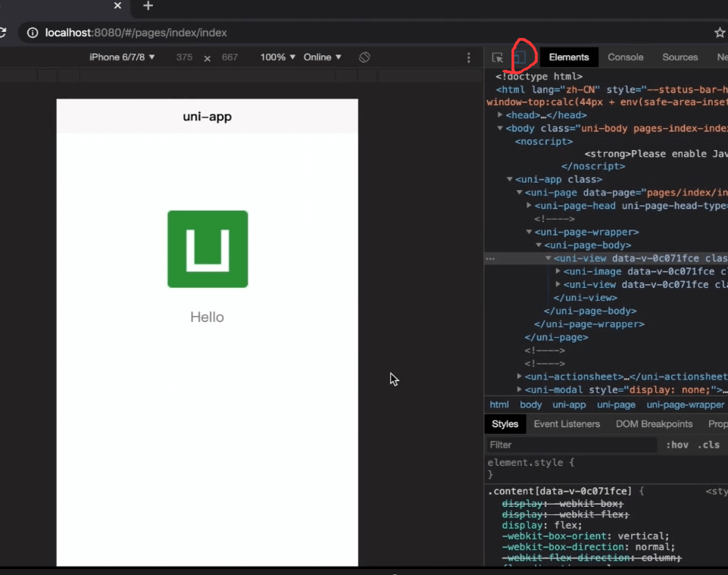The image size is (728, 575).
Task: Collapse the uni-page-wrapper element node
Action: click(x=529, y=232)
